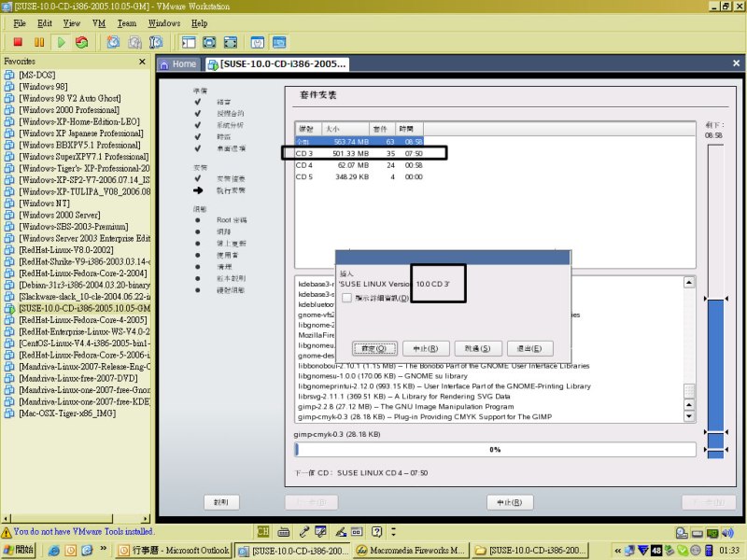Click the 退出(E) eject button in dialog
747x560 pixels.
529,348
